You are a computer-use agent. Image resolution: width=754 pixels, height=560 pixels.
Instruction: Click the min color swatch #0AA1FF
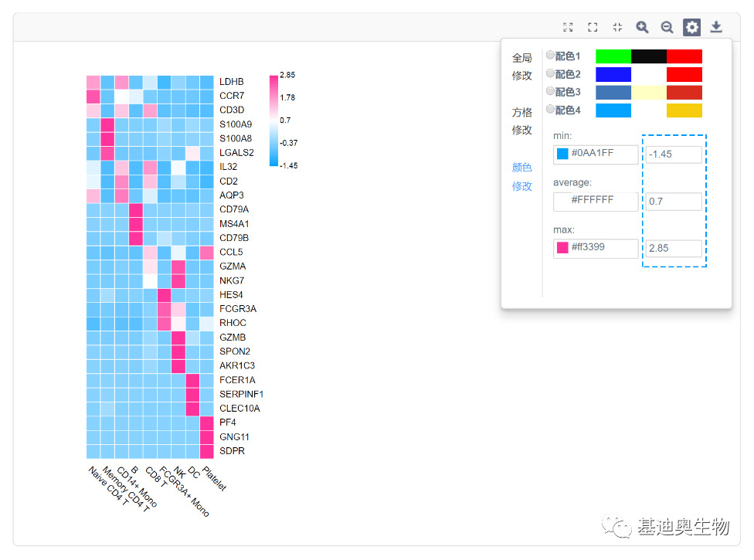coord(562,154)
